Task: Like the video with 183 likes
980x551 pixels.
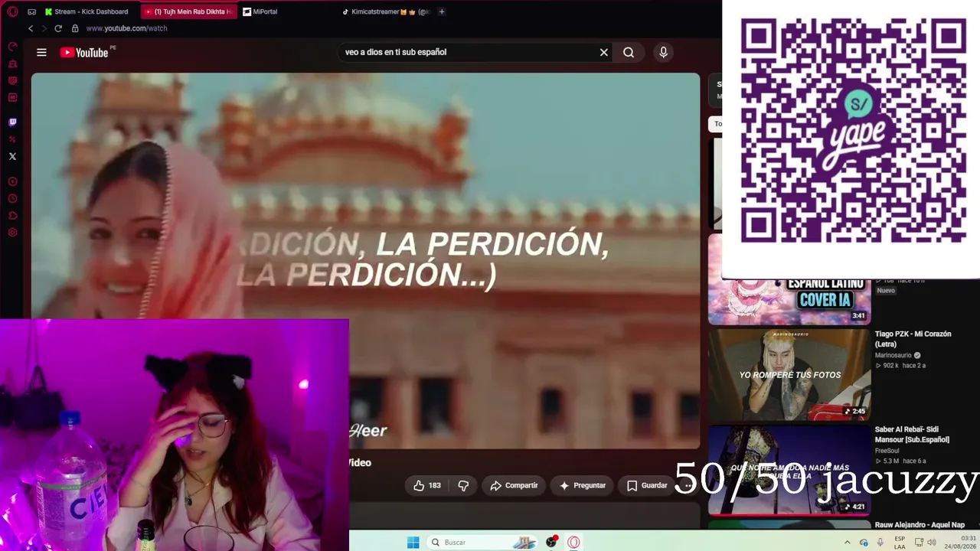Action: (x=427, y=485)
